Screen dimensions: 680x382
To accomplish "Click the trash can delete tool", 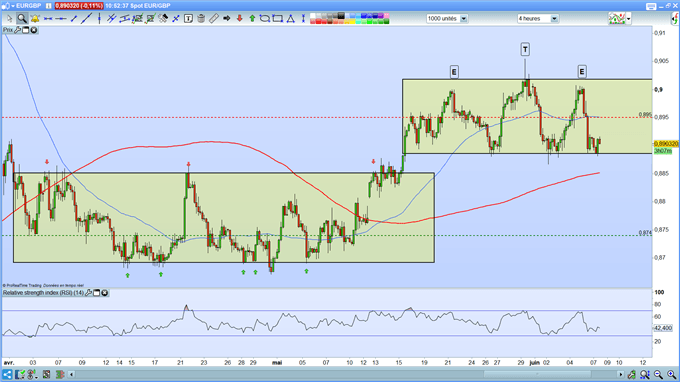I will coord(201,19).
